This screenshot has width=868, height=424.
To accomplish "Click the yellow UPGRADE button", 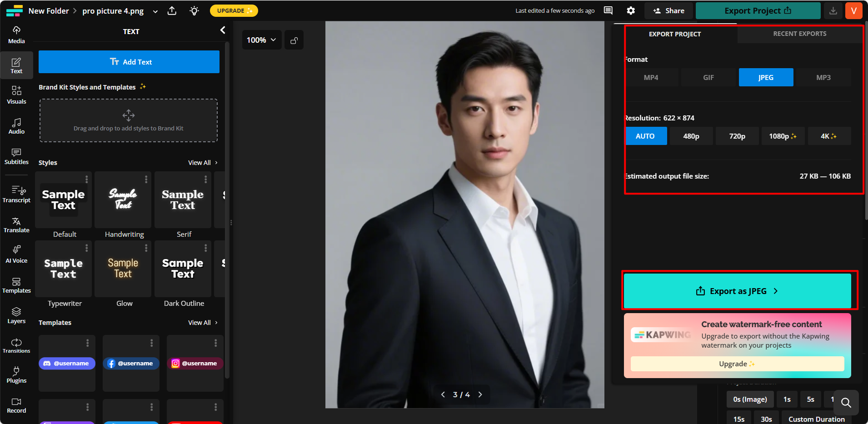I will click(234, 10).
